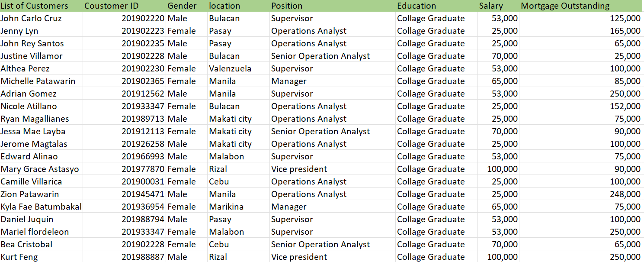Image resolution: width=644 pixels, height=262 pixels.
Task: Select the 'Position' column header cell
Action: [x=333, y=6]
